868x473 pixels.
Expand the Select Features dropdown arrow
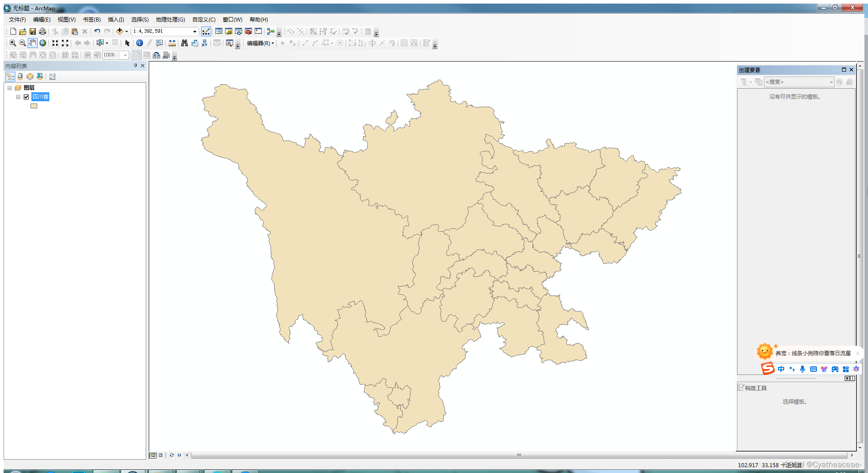pos(107,43)
